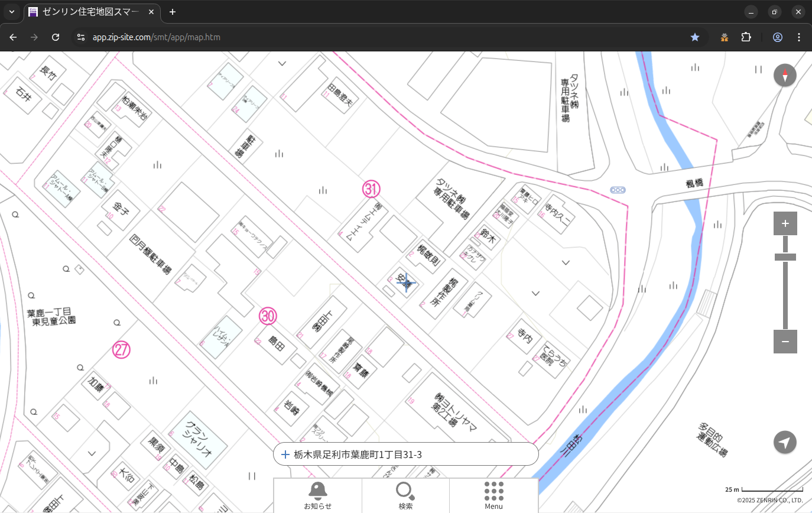
Task: Open the browser extensions puzzle icon
Action: point(746,37)
